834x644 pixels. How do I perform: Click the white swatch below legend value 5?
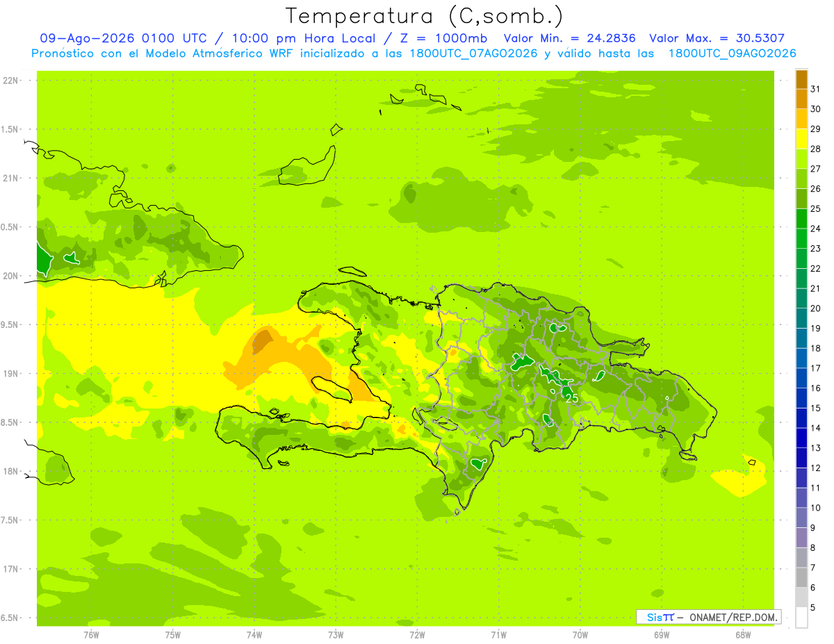pyautogui.click(x=801, y=618)
